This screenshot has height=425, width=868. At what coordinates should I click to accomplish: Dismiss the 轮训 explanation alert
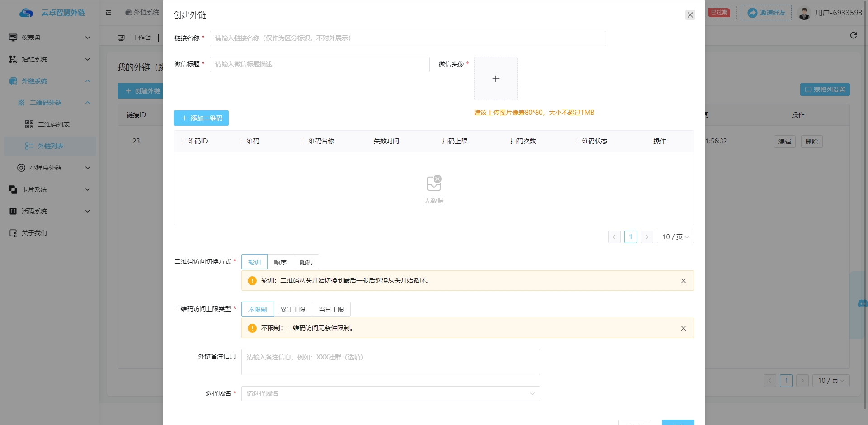click(683, 281)
